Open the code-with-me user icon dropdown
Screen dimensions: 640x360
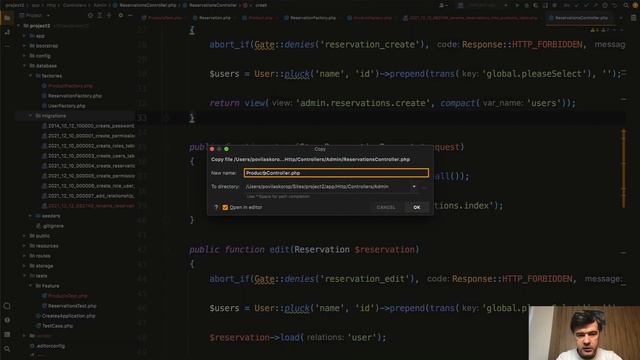(443, 5)
